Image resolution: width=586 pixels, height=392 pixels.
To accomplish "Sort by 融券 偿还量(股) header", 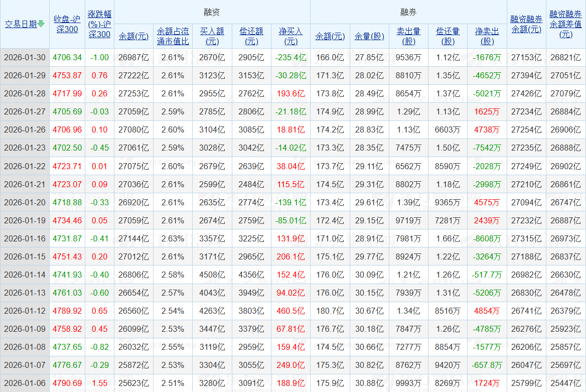I will click(x=448, y=36).
